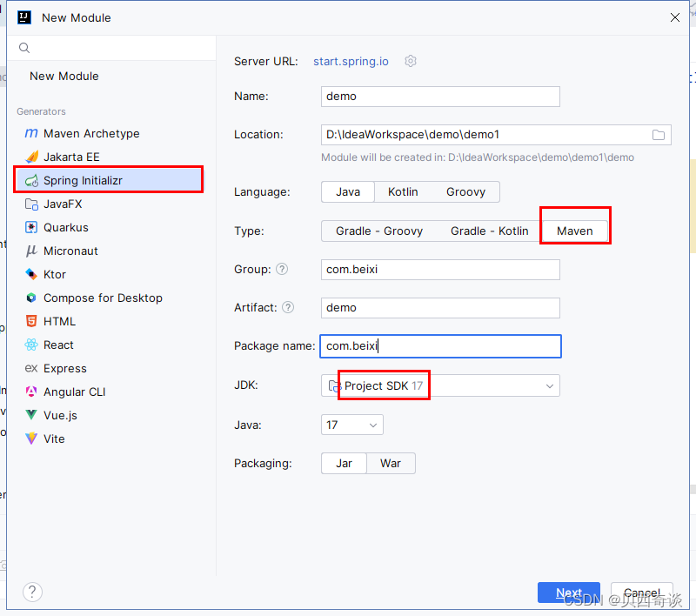This screenshot has width=696, height=616.
Task: Show help for Artifact field
Action: (x=288, y=307)
